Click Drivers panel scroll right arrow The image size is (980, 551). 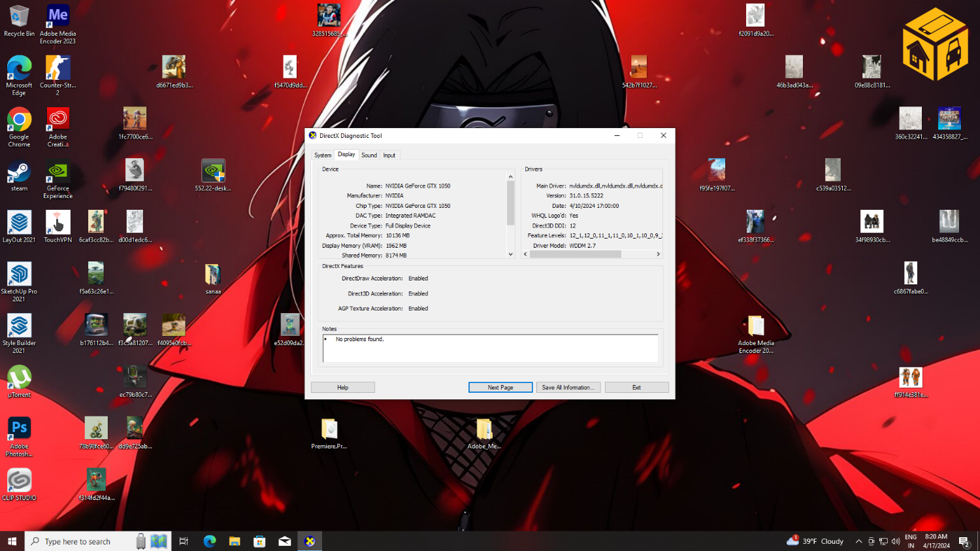click(x=658, y=254)
